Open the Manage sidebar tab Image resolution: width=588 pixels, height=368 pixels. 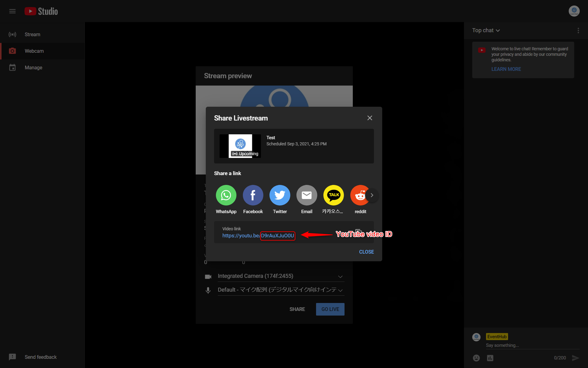42,67
